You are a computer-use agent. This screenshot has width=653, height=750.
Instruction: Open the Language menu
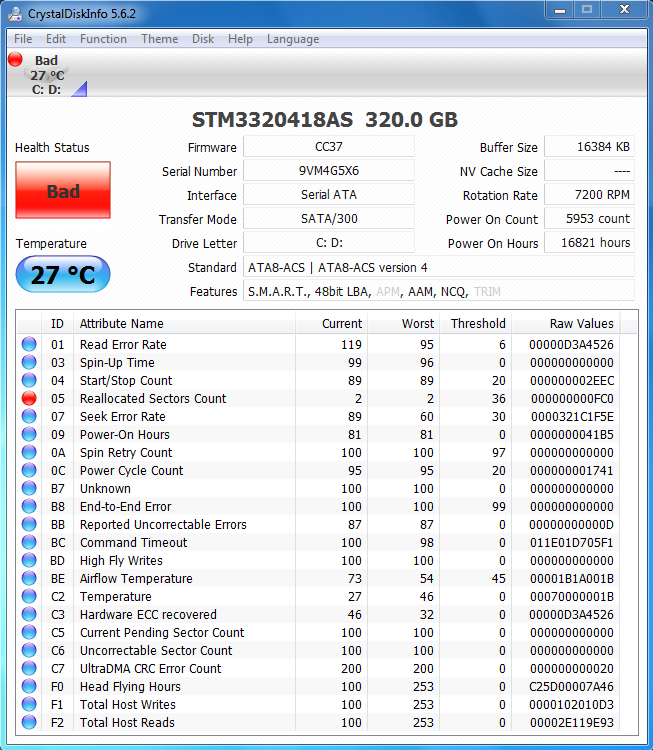pyautogui.click(x=293, y=39)
